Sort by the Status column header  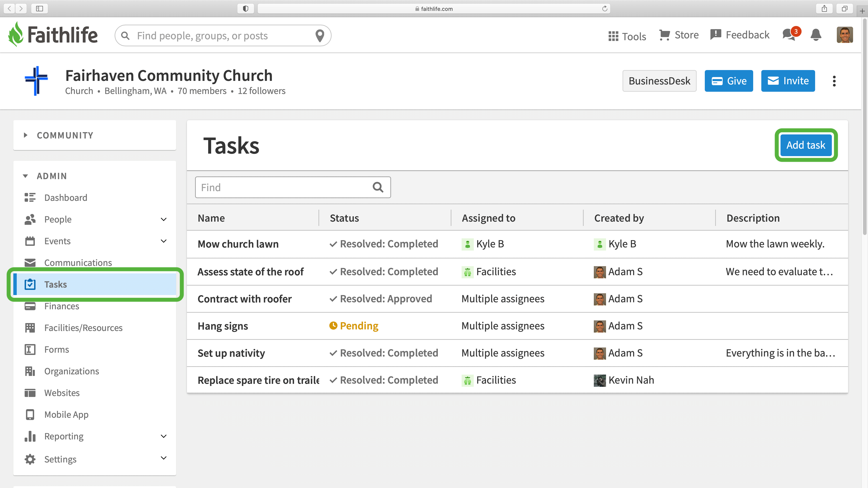[x=344, y=218]
